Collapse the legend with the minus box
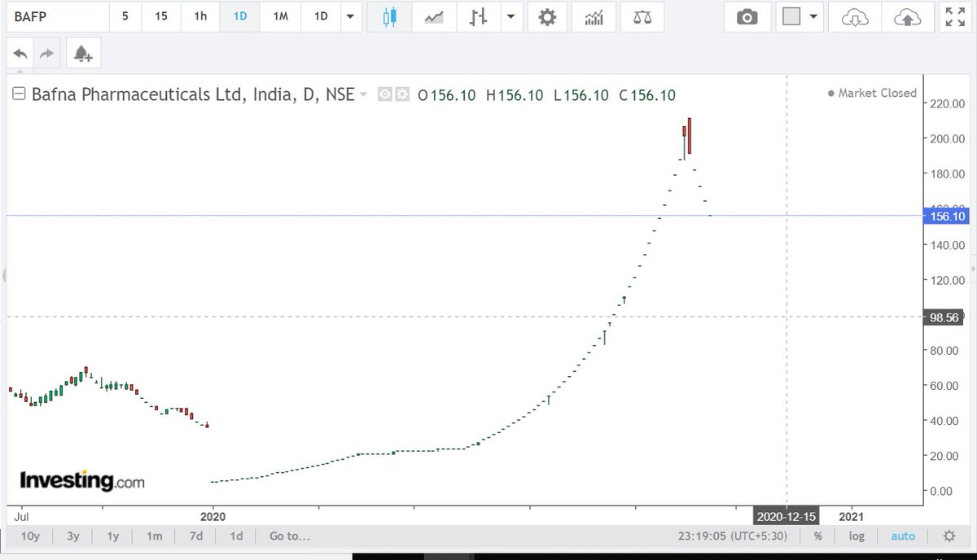Screen dimensions: 977x560 coord(20,94)
